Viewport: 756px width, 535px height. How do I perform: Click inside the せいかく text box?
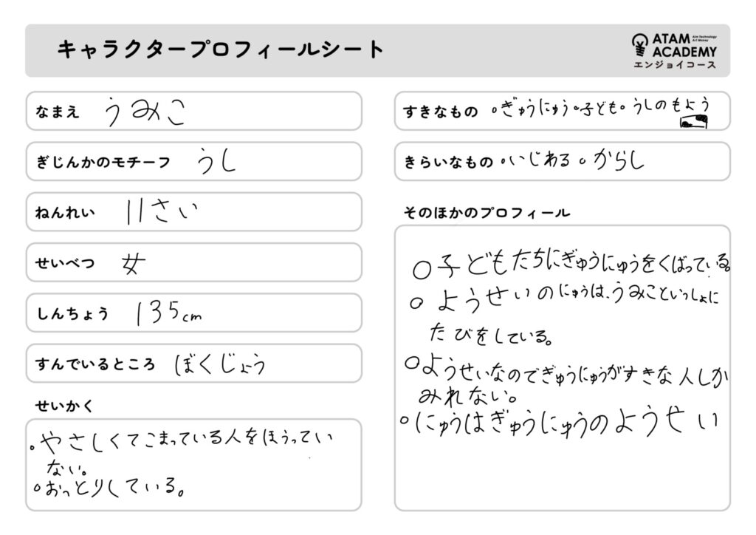pyautogui.click(x=193, y=465)
